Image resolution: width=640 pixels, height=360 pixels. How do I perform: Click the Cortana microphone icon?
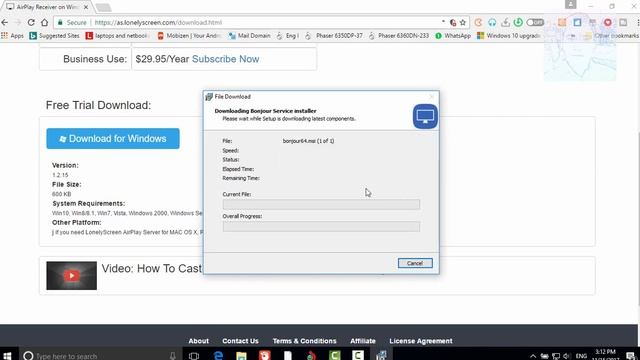173,356
